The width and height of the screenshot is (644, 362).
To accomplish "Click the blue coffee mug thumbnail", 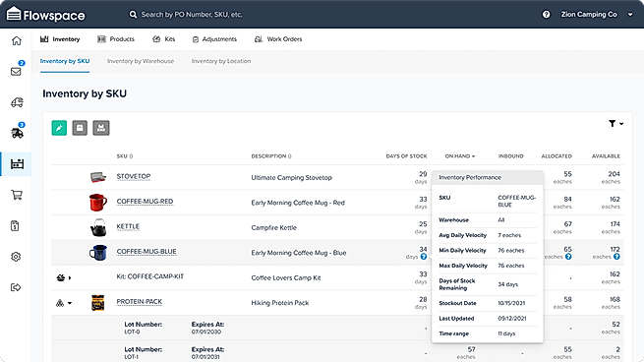I will point(98,253).
